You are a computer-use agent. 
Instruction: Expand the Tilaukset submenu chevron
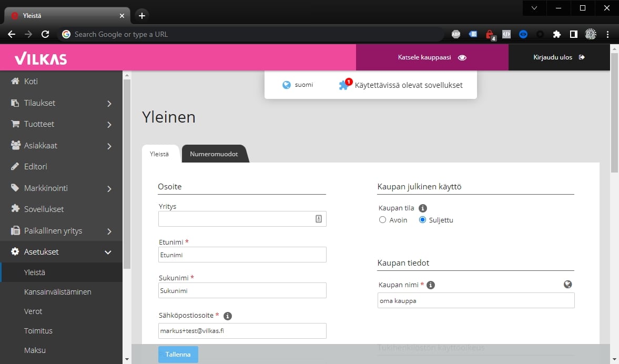(109, 104)
